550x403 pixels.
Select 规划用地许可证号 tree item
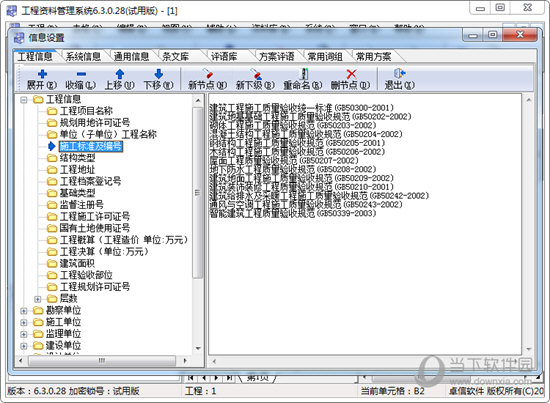coord(95,123)
